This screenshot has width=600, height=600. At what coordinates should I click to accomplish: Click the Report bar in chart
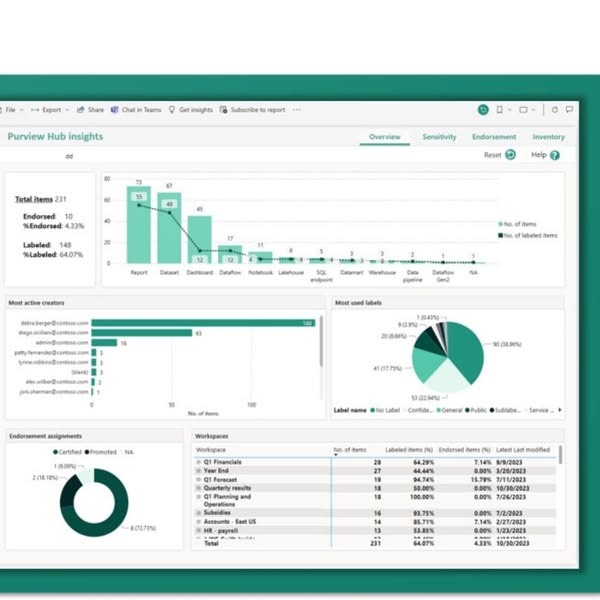pyautogui.click(x=140, y=226)
